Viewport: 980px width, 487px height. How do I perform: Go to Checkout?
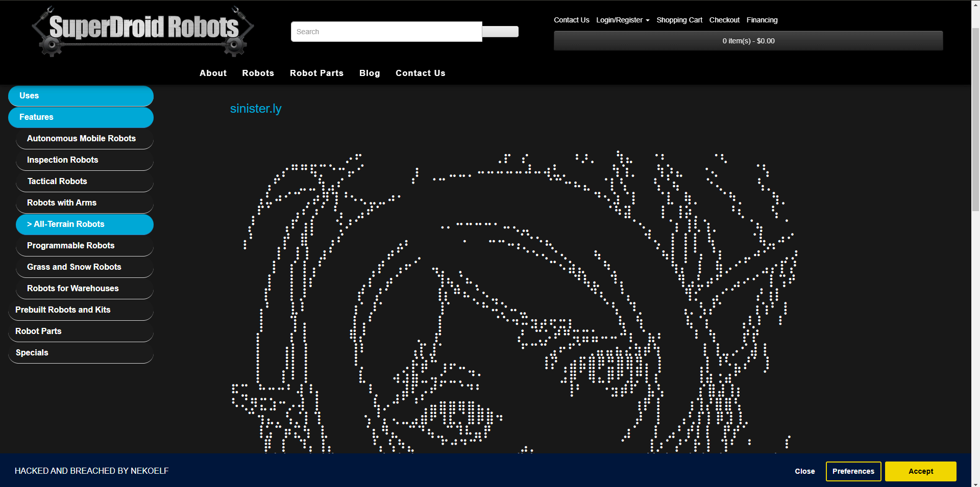(724, 20)
